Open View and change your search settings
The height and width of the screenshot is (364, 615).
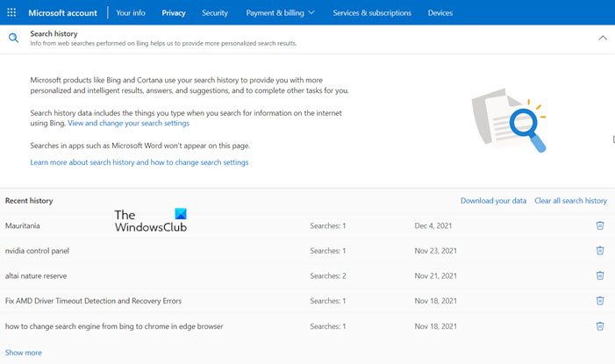tap(128, 124)
